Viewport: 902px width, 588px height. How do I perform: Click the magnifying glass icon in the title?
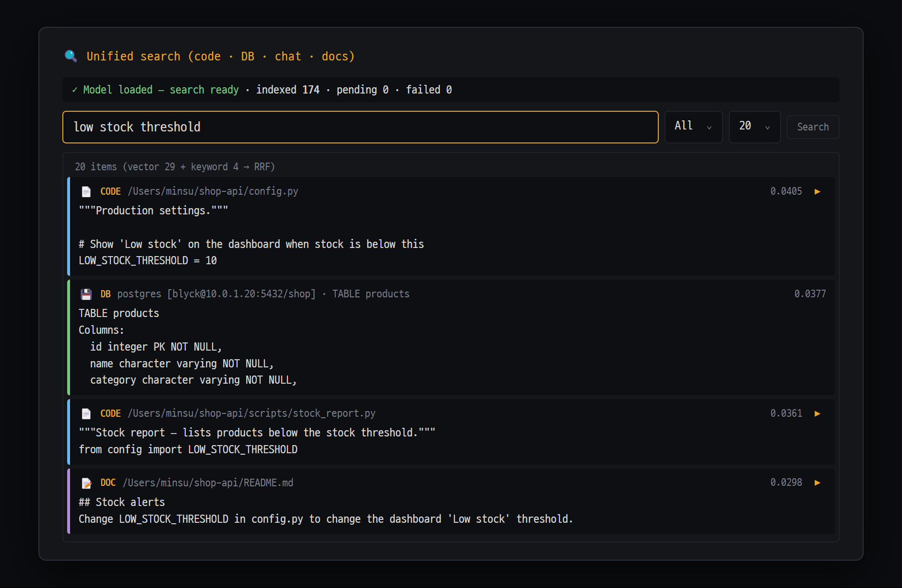pyautogui.click(x=71, y=56)
